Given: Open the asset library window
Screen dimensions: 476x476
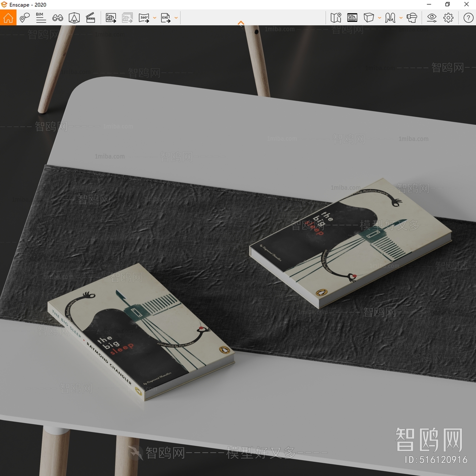Looking at the screenshot, I should [352, 18].
